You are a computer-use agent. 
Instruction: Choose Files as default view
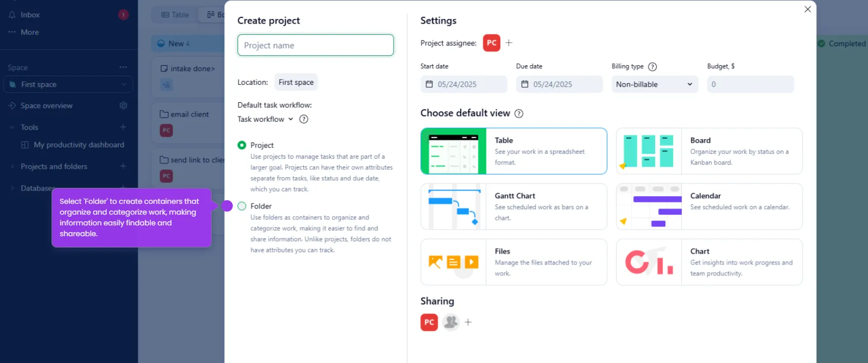[514, 262]
